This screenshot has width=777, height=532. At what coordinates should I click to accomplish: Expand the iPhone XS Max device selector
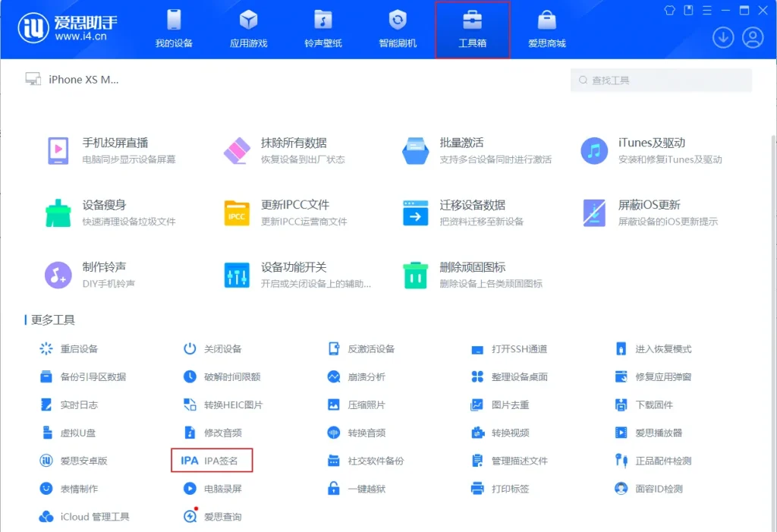coord(72,79)
